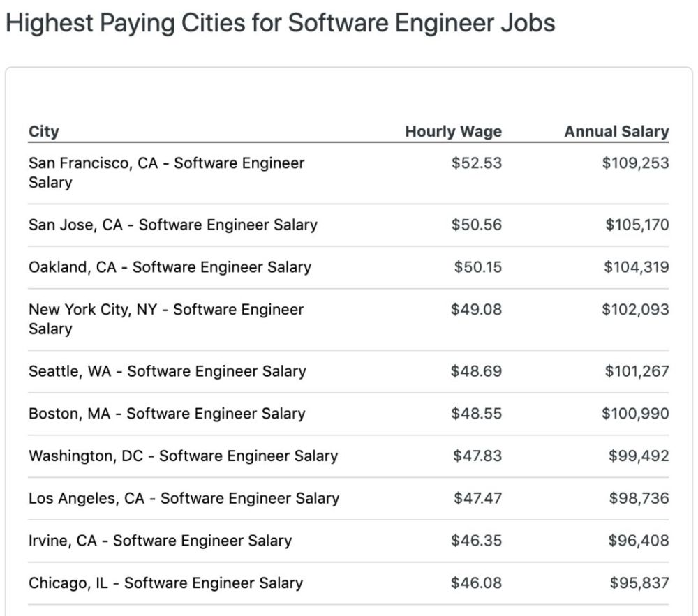Image resolution: width=698 pixels, height=616 pixels.
Task: Select Irvine, CA Software Engineer Salary link
Action: point(160,541)
